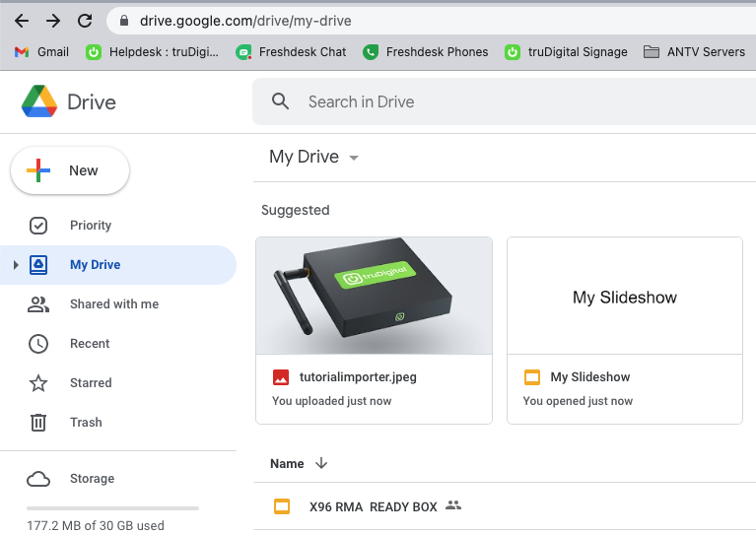756x535 pixels.
Task: Click the Trash bin icon
Action: click(38, 423)
